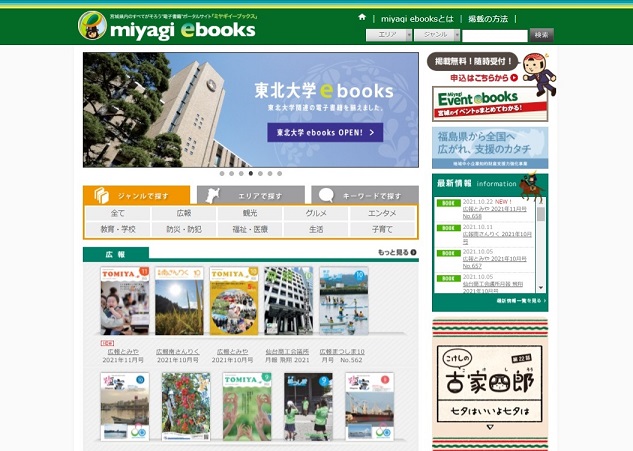Click the miyagi ebooks logo
Screen dimensions: 633x451
click(167, 26)
